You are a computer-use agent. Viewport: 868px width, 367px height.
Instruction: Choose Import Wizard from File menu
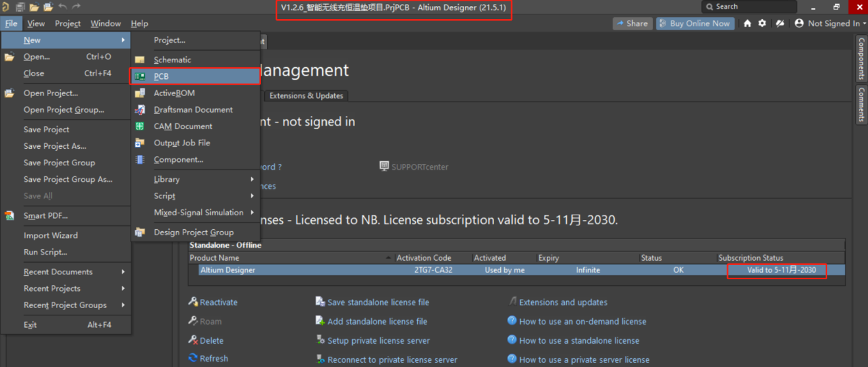coord(51,235)
